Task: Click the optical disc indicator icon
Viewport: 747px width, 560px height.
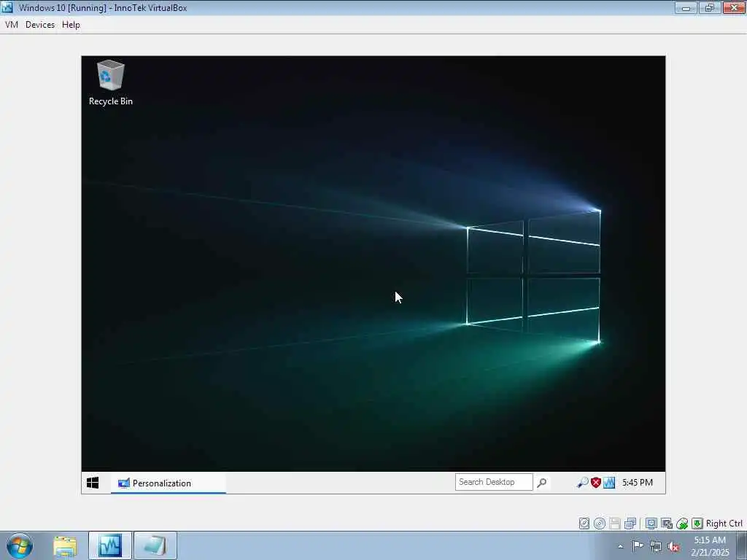Action: point(600,524)
